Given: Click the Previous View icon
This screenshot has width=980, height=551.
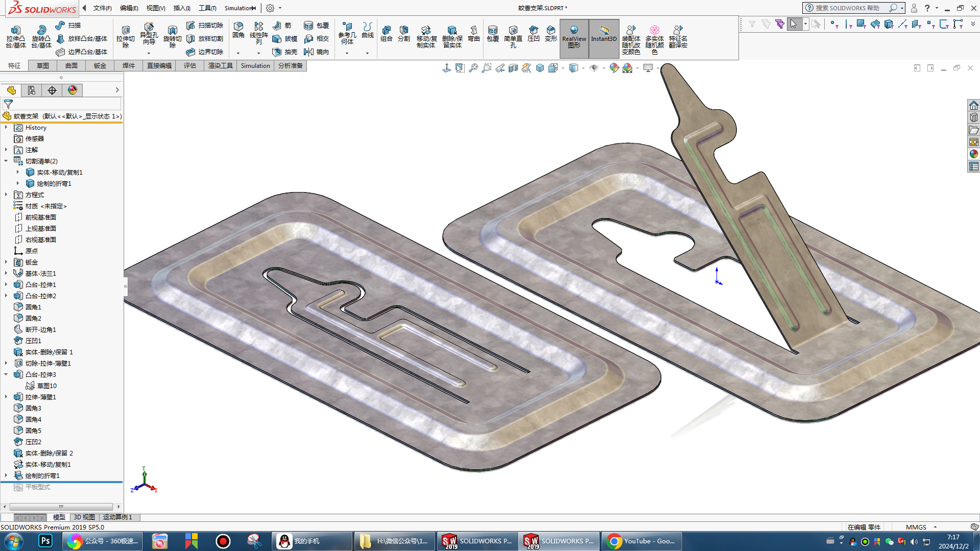Looking at the screenshot, I should pos(500,68).
